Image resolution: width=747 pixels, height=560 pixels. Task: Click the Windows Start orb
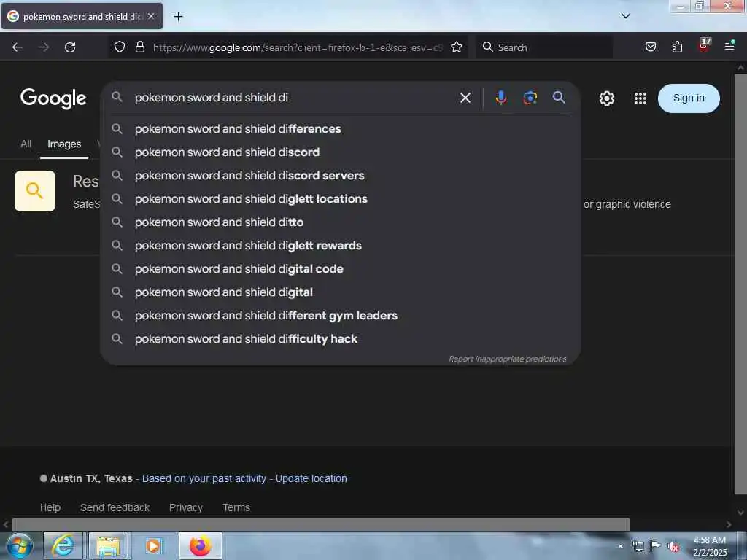[x=20, y=545]
